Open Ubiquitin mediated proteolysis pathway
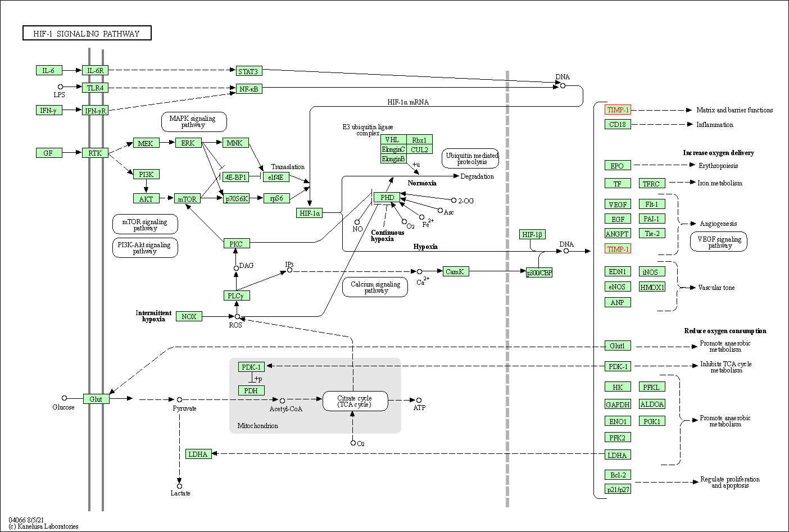Screen dimensions: 789x532 [471, 158]
